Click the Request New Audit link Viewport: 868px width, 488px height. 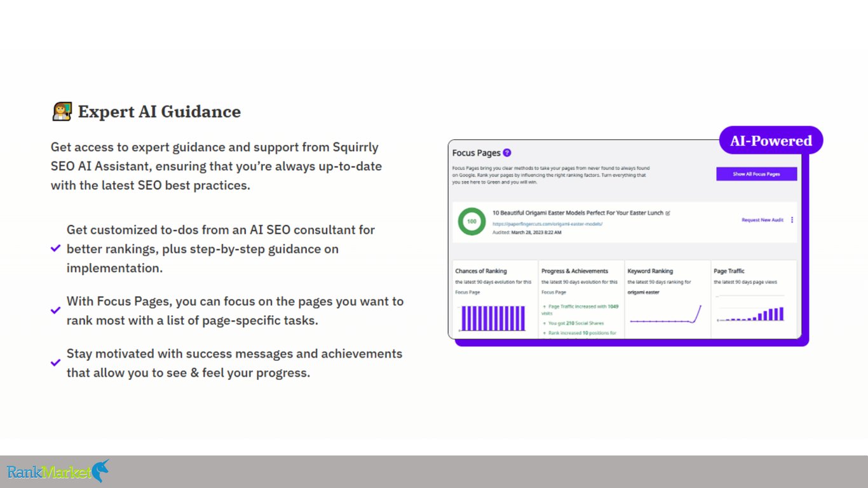click(763, 220)
